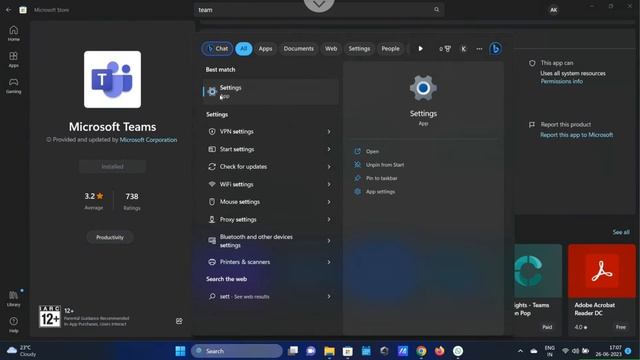
Task: Click the K account icon in search
Action: [x=463, y=49]
